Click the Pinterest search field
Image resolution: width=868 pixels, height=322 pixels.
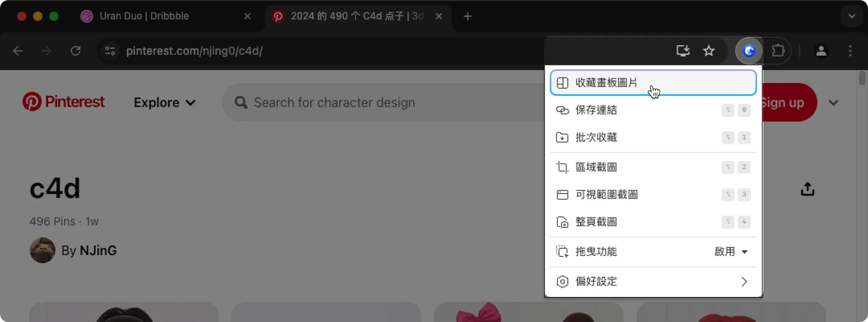[384, 102]
